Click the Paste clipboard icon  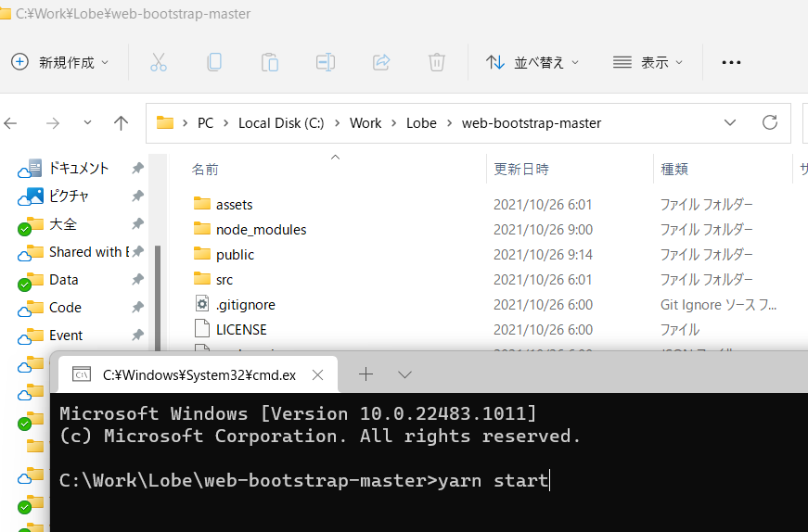(x=270, y=62)
